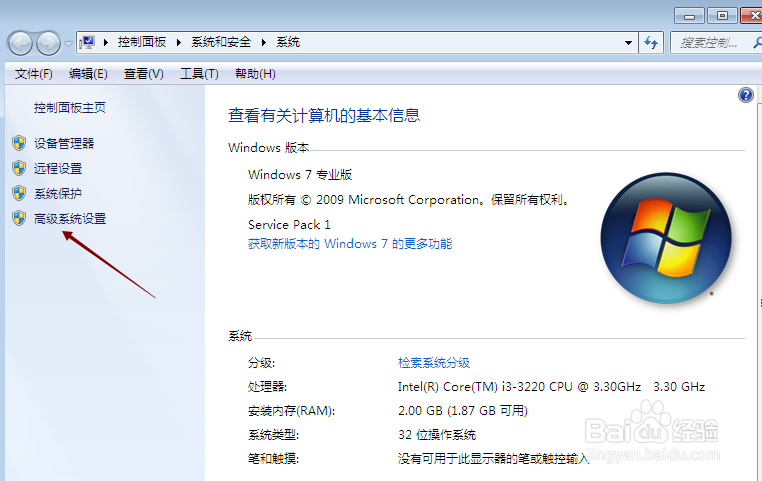The image size is (762, 481).
Task: Open recent pages dropdown beside Forward button
Action: click(x=69, y=44)
